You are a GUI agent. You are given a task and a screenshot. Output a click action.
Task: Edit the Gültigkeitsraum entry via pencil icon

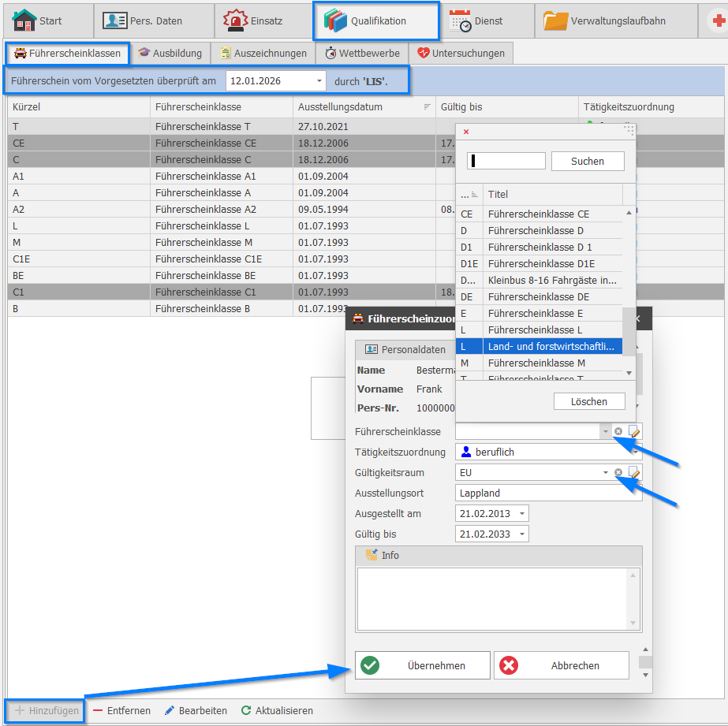[634, 473]
